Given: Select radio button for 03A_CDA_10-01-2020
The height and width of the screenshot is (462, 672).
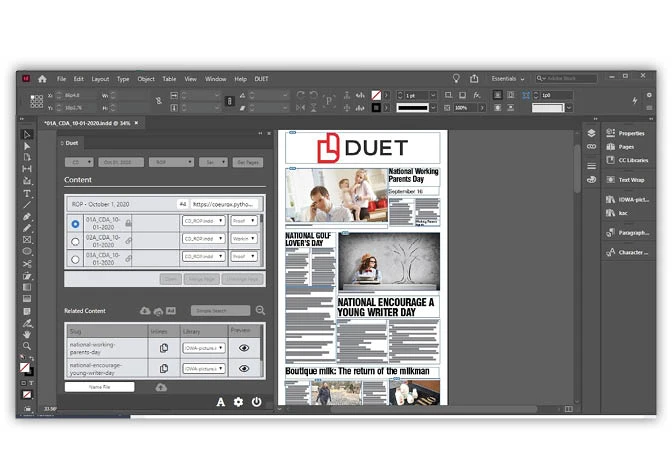Looking at the screenshot, I should pos(75,259).
